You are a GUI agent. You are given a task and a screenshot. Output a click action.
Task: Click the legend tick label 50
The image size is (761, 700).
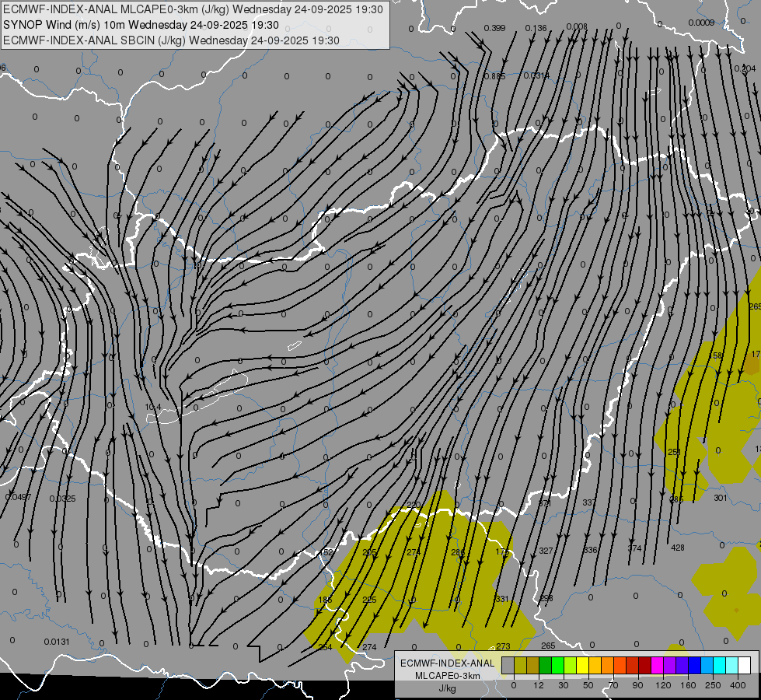[x=588, y=685]
